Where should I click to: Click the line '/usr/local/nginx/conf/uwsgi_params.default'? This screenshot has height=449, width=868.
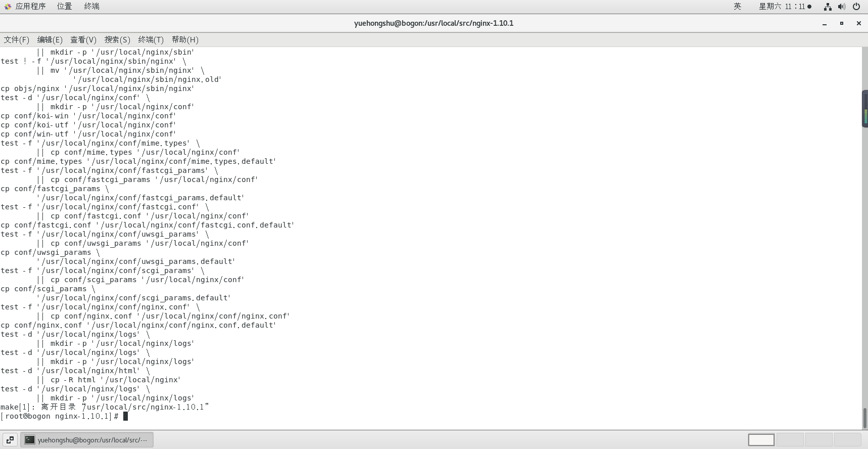click(x=136, y=261)
